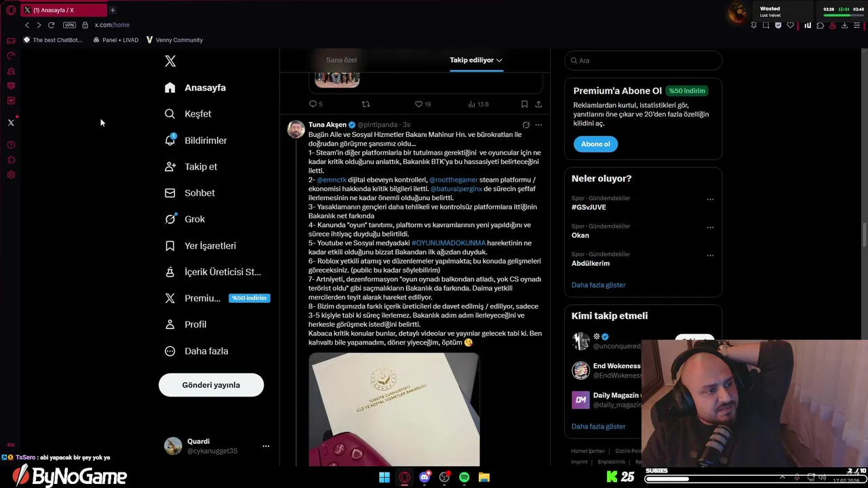Open The best ChatBot bookmark
This screenshot has width=868, height=488.
pos(53,40)
